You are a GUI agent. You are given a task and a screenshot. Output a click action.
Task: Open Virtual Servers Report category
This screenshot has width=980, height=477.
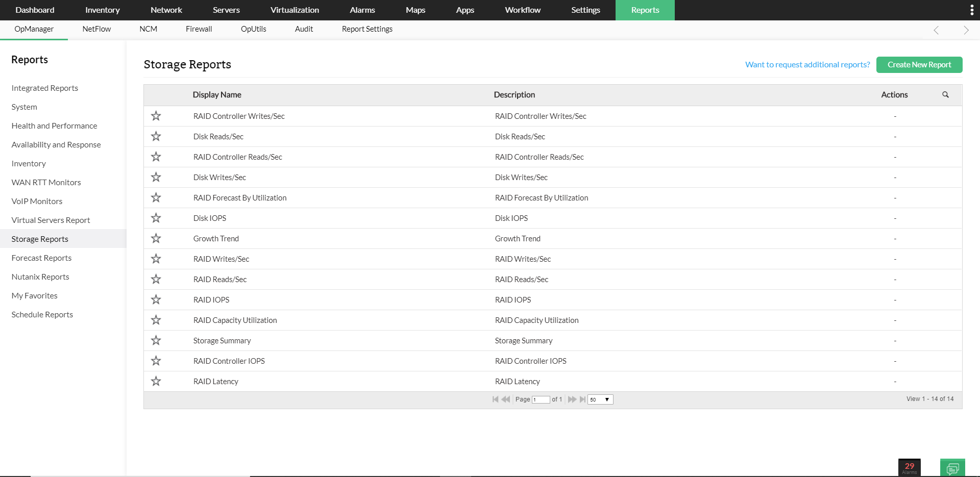click(51, 220)
